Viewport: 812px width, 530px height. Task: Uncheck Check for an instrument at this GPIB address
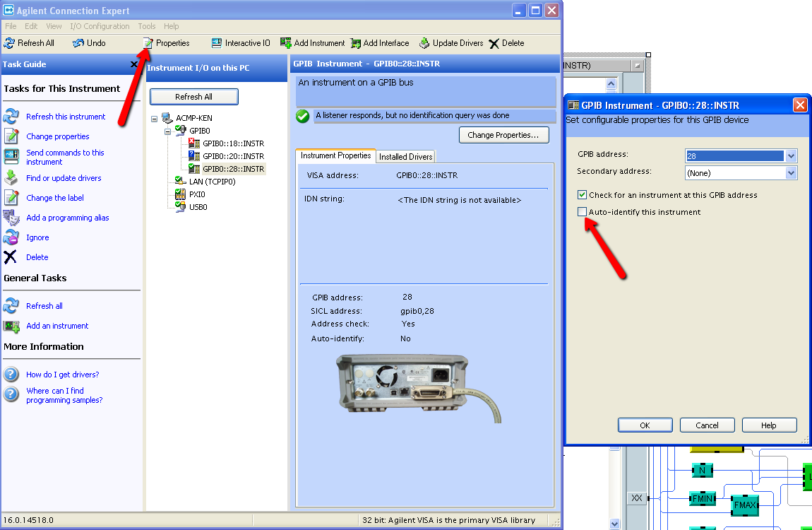pyautogui.click(x=582, y=195)
